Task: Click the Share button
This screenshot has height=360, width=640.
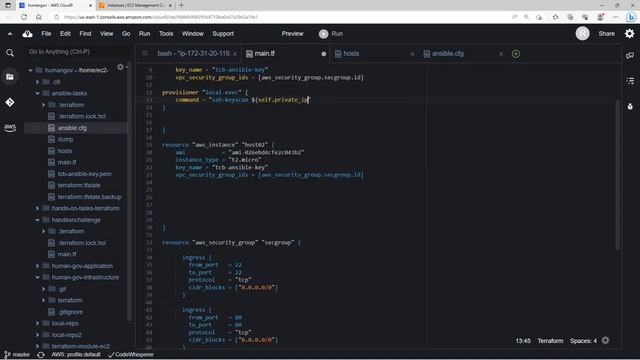Action: coord(607,34)
